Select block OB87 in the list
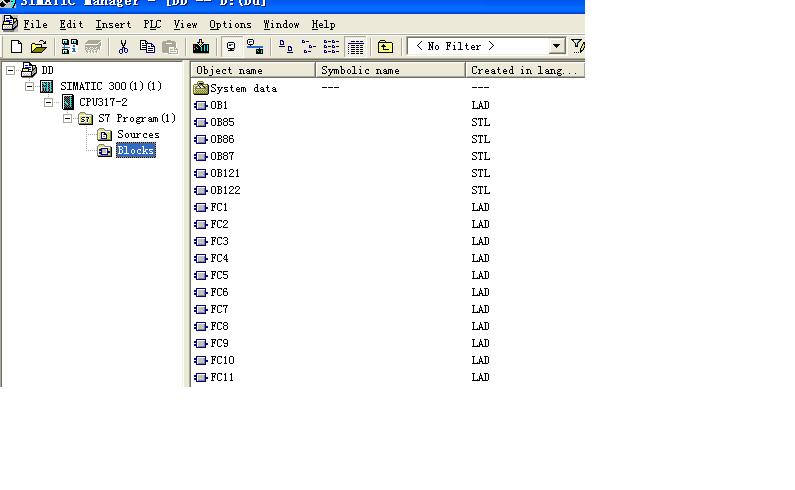795x490 pixels. pos(222,156)
